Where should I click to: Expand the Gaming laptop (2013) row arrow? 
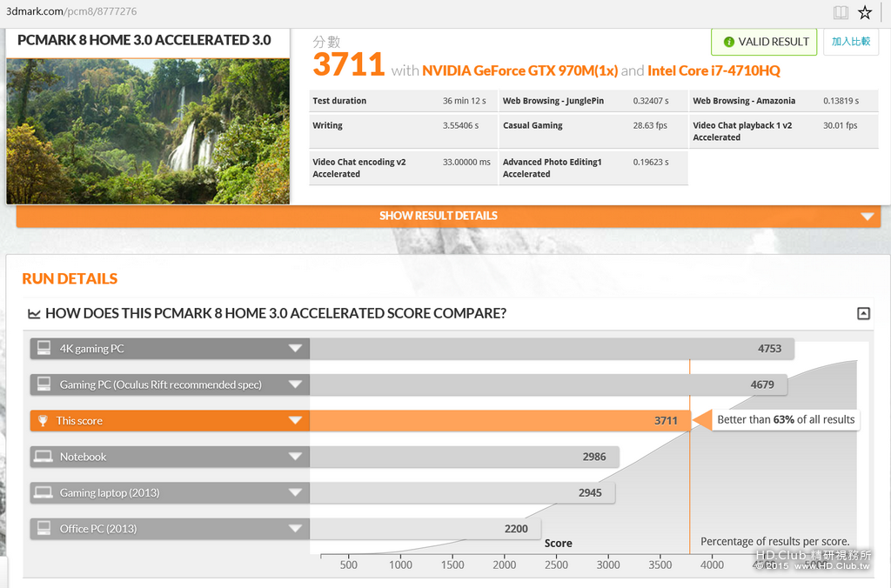(295, 492)
